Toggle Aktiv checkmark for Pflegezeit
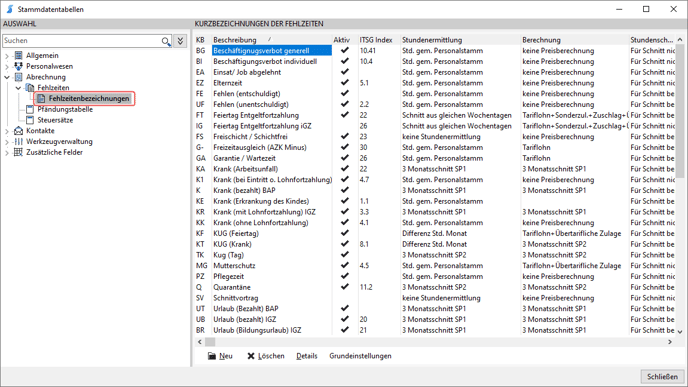 tap(344, 276)
